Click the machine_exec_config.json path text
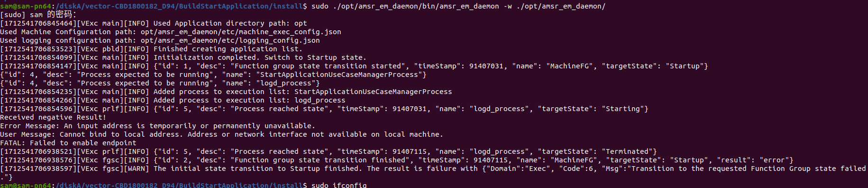This screenshot has height=188, width=868. (x=241, y=32)
